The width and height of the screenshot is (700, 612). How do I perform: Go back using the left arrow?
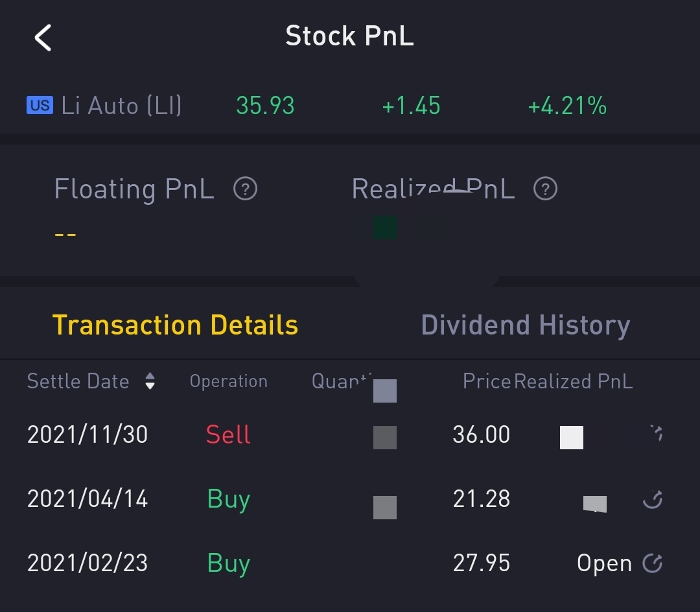point(43,38)
